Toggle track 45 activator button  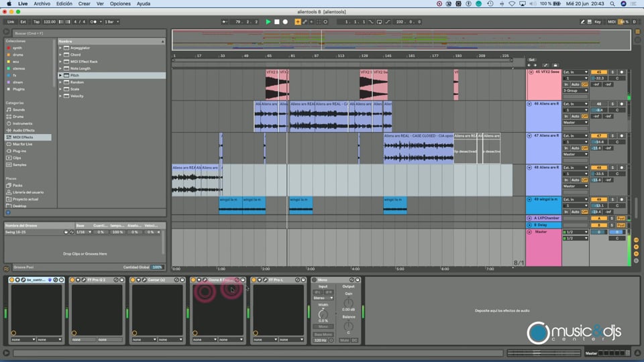[599, 72]
